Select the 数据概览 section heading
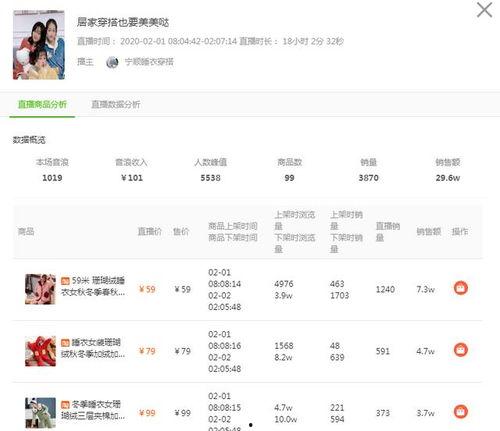 (x=29, y=140)
